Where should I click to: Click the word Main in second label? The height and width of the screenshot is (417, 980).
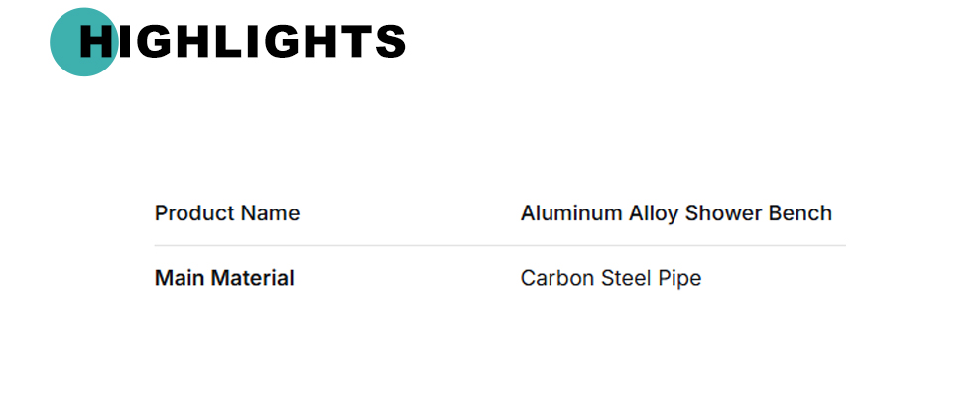point(177,279)
